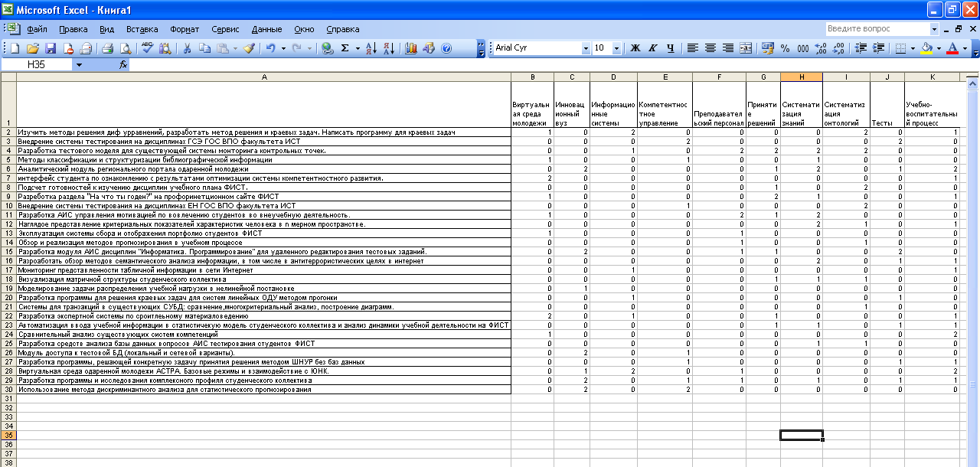Undo the last action
This screenshot has width=980, height=467.
[271, 47]
